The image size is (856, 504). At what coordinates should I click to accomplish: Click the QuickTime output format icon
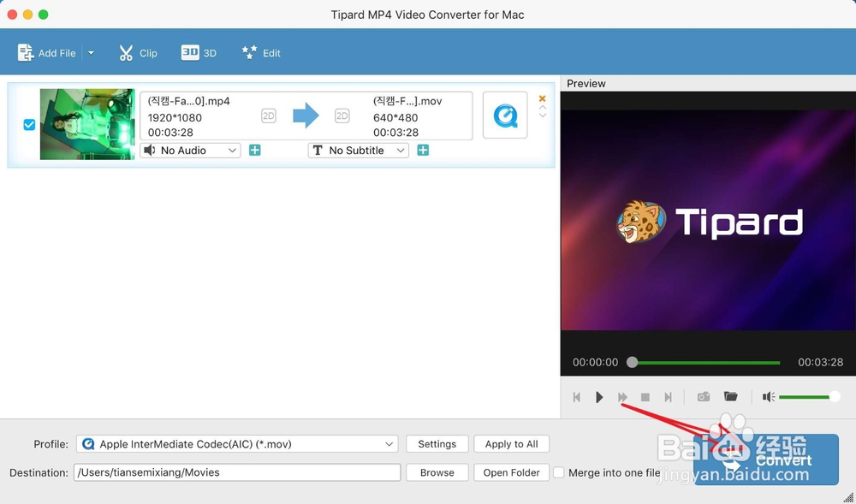[505, 116]
